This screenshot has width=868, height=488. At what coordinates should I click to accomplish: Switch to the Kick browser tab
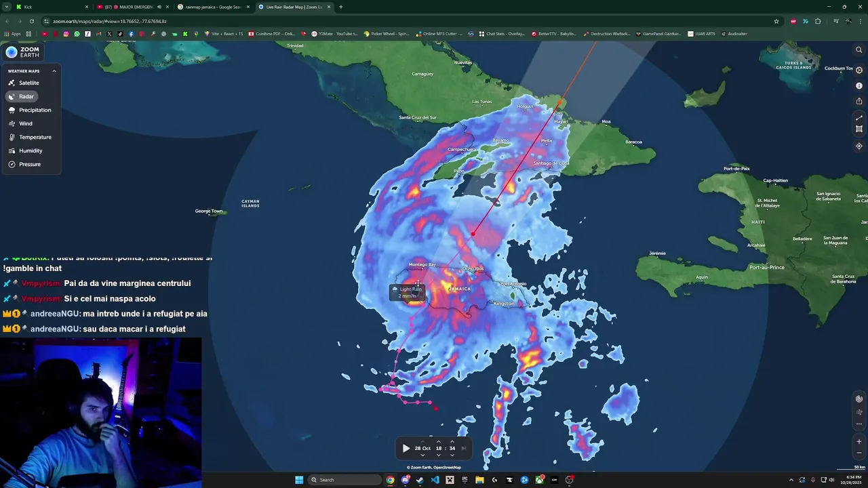tap(51, 7)
